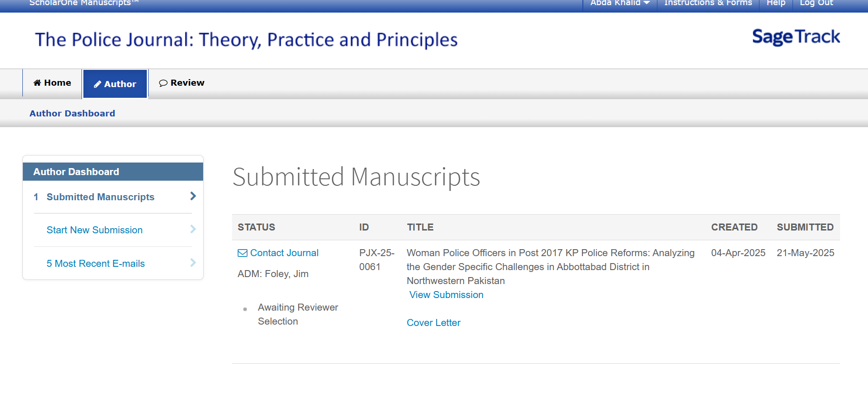The image size is (868, 407).
Task: Open the Help link in top bar
Action: pyautogui.click(x=776, y=3)
